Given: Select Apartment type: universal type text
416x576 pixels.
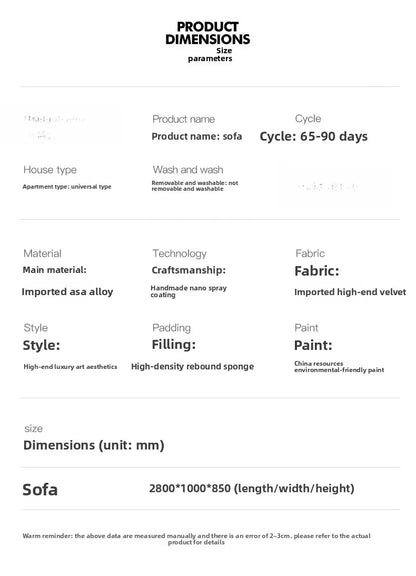Looking at the screenshot, I should tap(67, 187).
